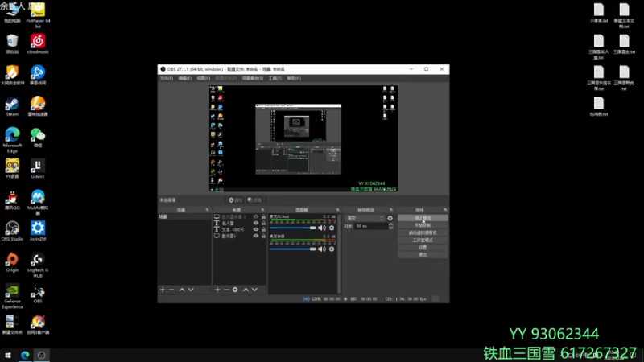Viewport: 644px width, 362px height.
Task: Toggle lock on the bottom display source
Action: coord(263,236)
